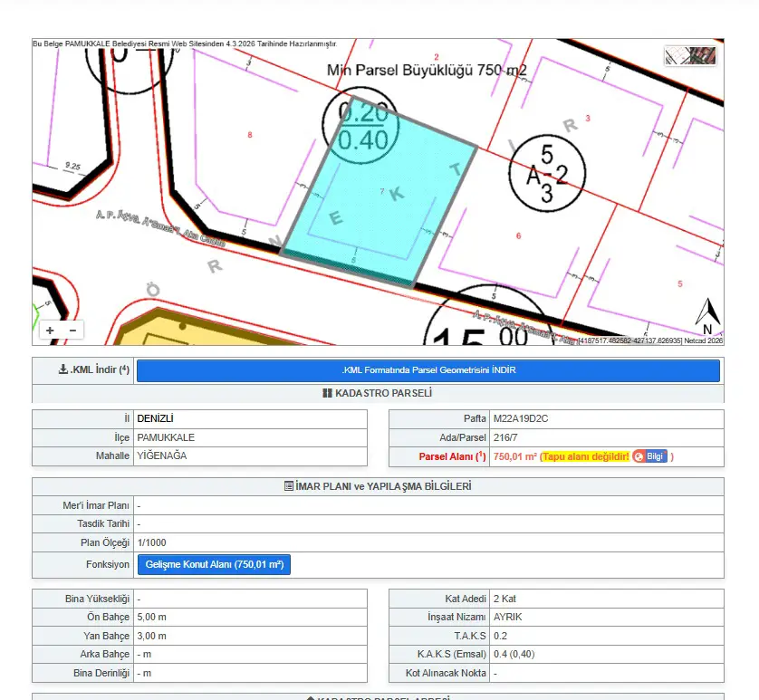Click parcel number 8 on the map
The height and width of the screenshot is (700, 759).
pyautogui.click(x=250, y=135)
